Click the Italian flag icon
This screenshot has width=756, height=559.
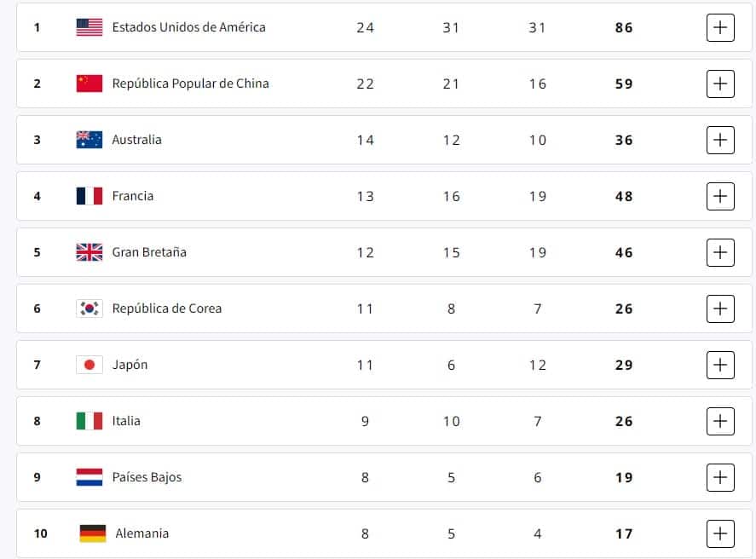89,421
